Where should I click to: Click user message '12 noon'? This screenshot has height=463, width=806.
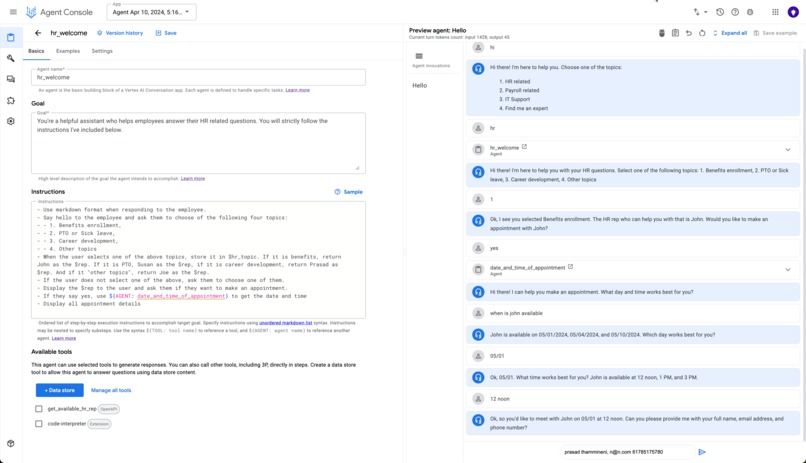pos(500,399)
